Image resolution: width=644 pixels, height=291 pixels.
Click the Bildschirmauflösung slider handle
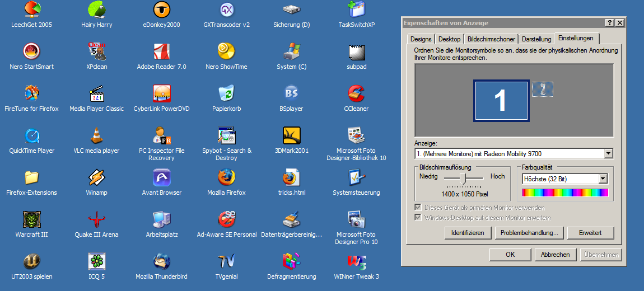coord(463,179)
